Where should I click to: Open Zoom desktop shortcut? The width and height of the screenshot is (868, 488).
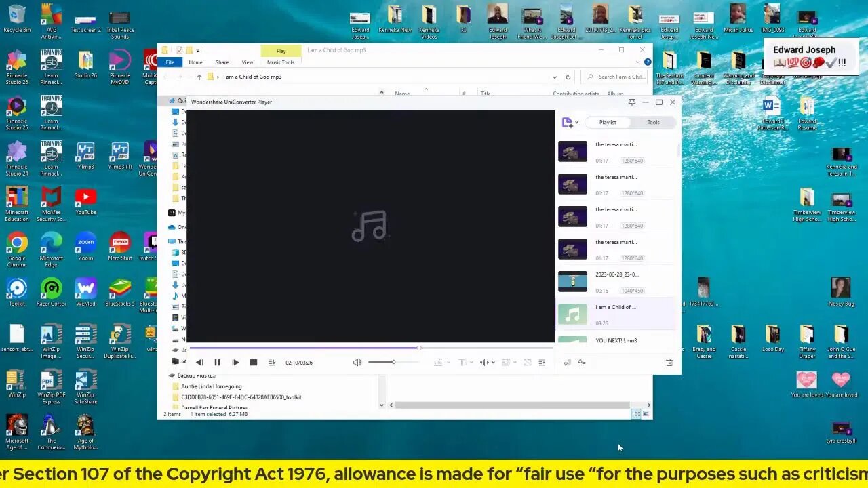click(x=85, y=247)
